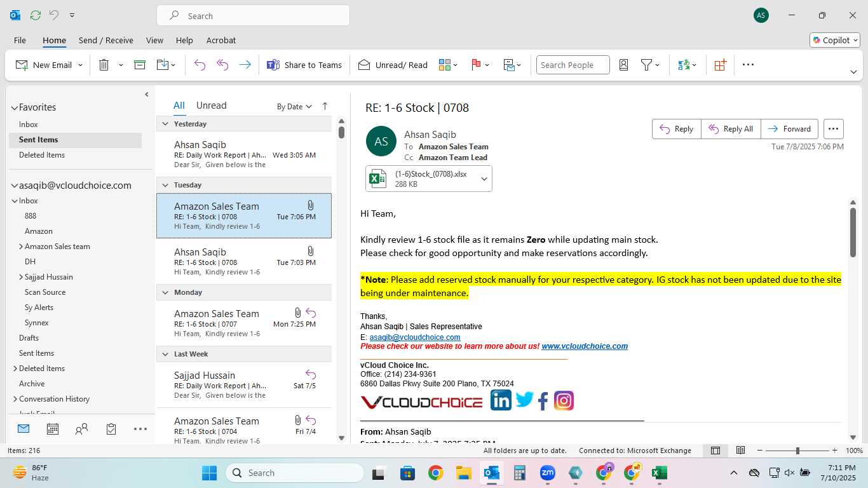Open LinkedIn icon in signature
The width and height of the screenshot is (868, 488).
[501, 400]
